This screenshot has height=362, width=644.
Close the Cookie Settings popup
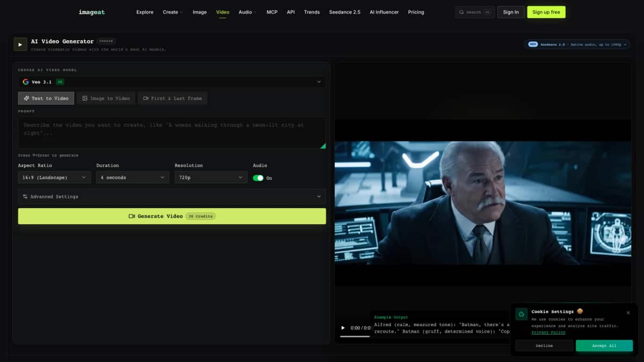[628, 313]
